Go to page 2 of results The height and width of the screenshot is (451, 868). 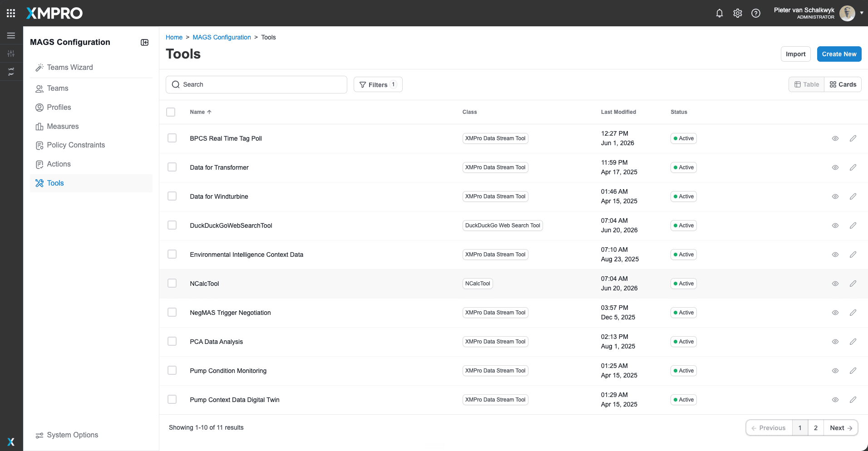[x=816, y=428]
